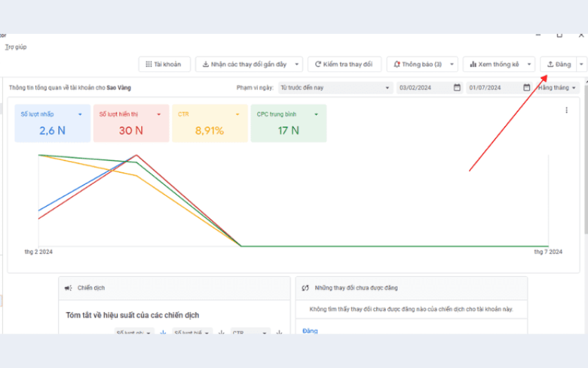Expand the CPC trung bình card dropdown arrow
This screenshot has width=588, height=368.
click(316, 114)
